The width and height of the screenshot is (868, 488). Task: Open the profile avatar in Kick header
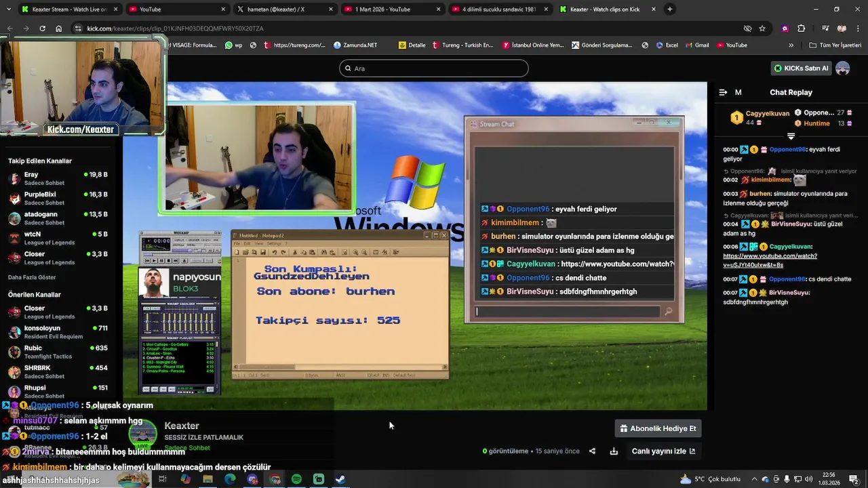[x=843, y=68]
